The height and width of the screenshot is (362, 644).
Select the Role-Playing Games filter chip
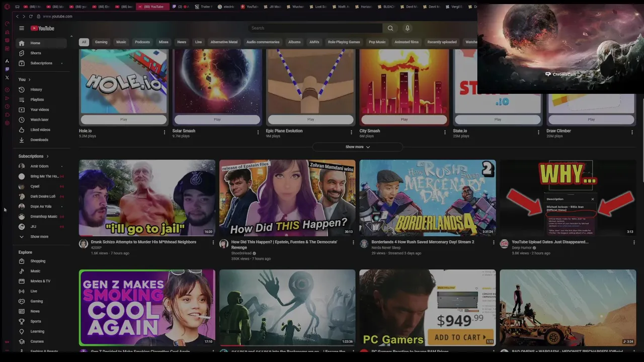(x=344, y=42)
